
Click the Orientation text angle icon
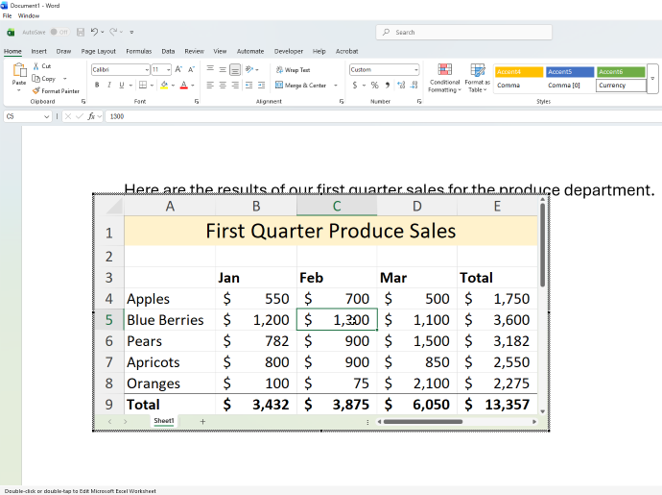pyautogui.click(x=250, y=69)
